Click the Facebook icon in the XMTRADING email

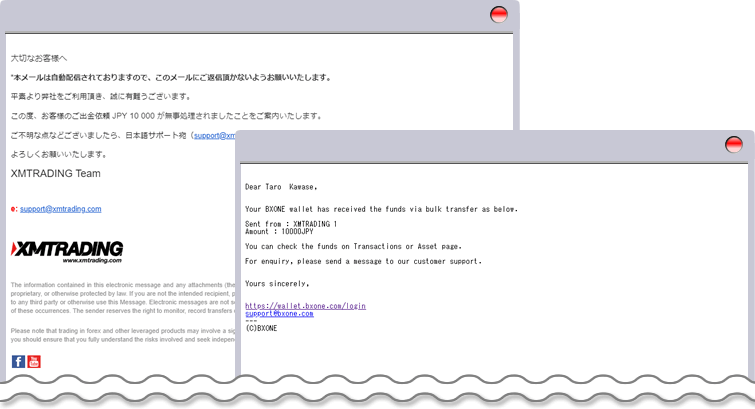[x=18, y=361]
